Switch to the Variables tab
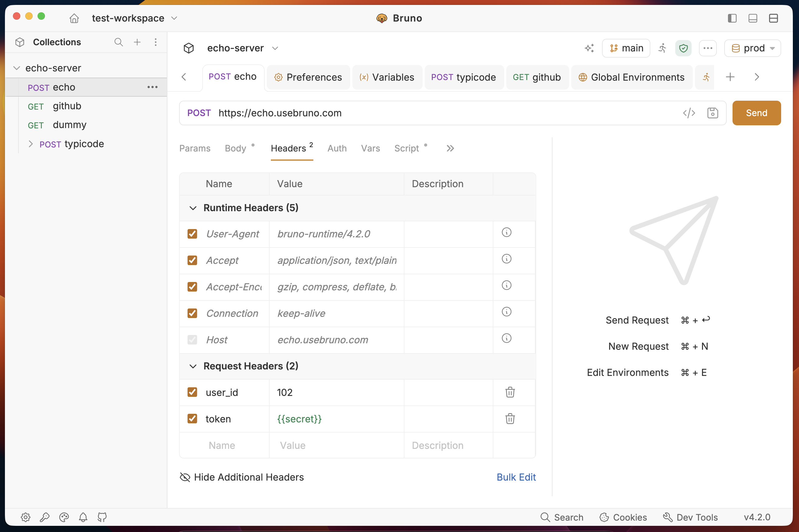The height and width of the screenshot is (532, 799). point(387,77)
